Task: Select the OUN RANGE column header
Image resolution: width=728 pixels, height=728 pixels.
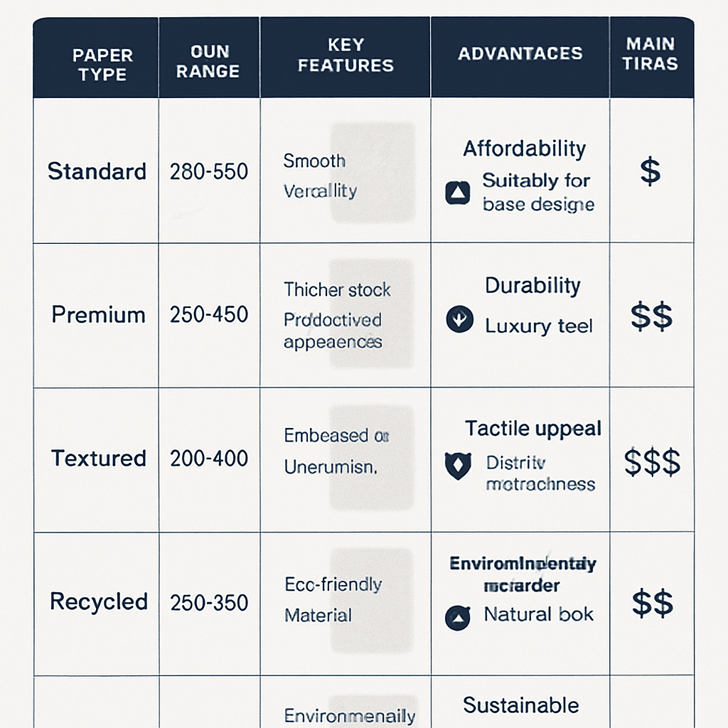Action: 210,61
